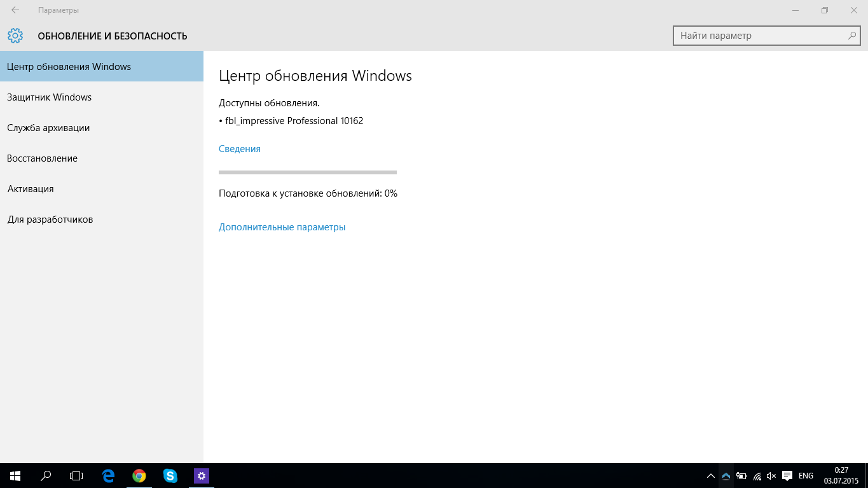Click the Центр обновления Windows page heading

coord(315,76)
